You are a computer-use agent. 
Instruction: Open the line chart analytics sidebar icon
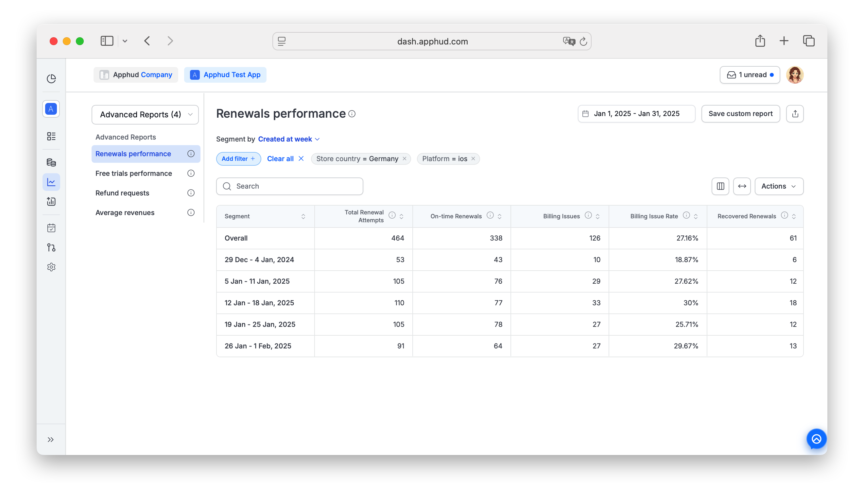point(51,182)
